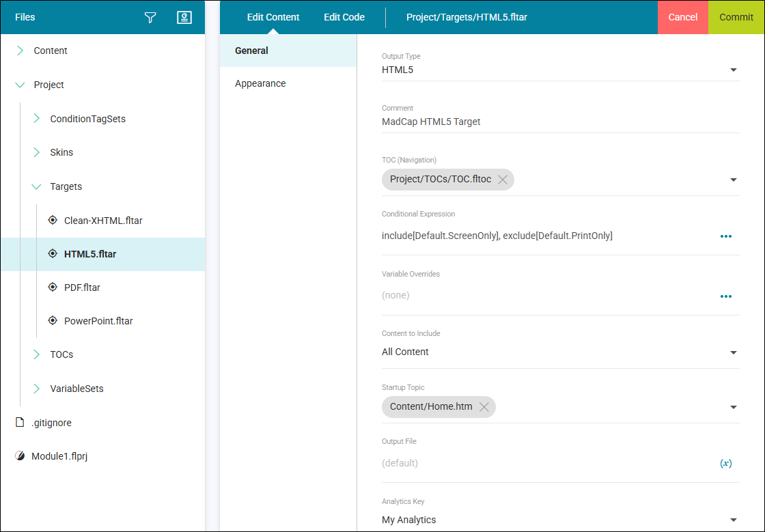Click the Files panel title
765x532 pixels.
25,17
